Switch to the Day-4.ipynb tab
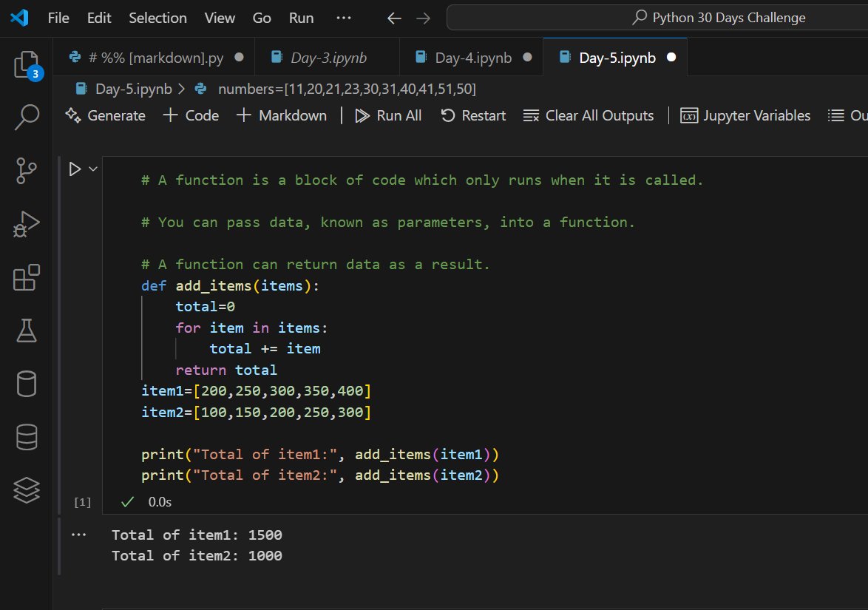This screenshot has width=868, height=610. point(471,58)
